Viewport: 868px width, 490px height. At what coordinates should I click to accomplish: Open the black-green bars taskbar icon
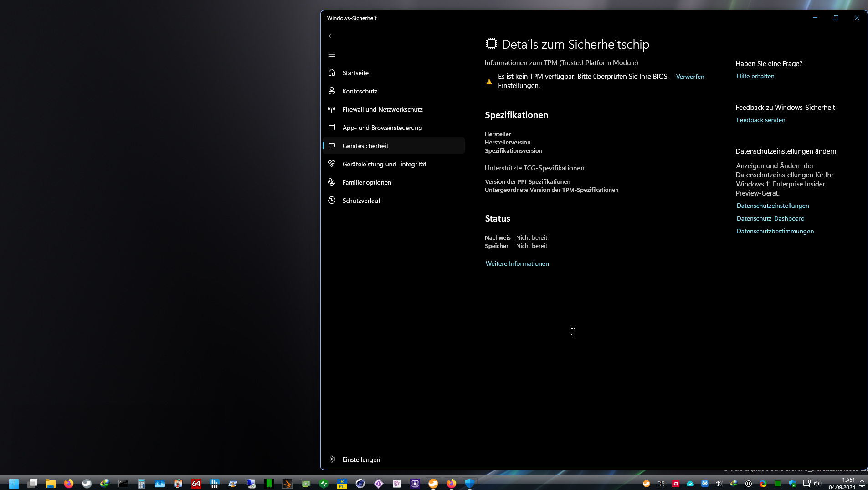click(x=269, y=483)
